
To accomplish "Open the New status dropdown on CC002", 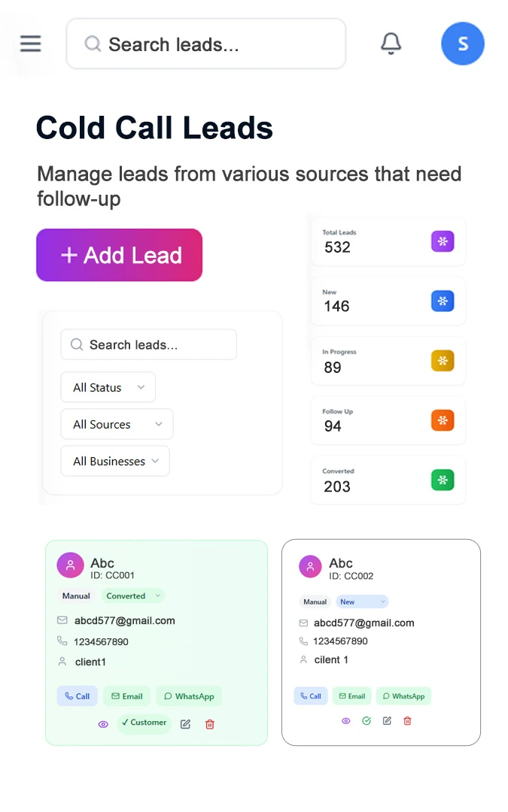I will (x=362, y=601).
